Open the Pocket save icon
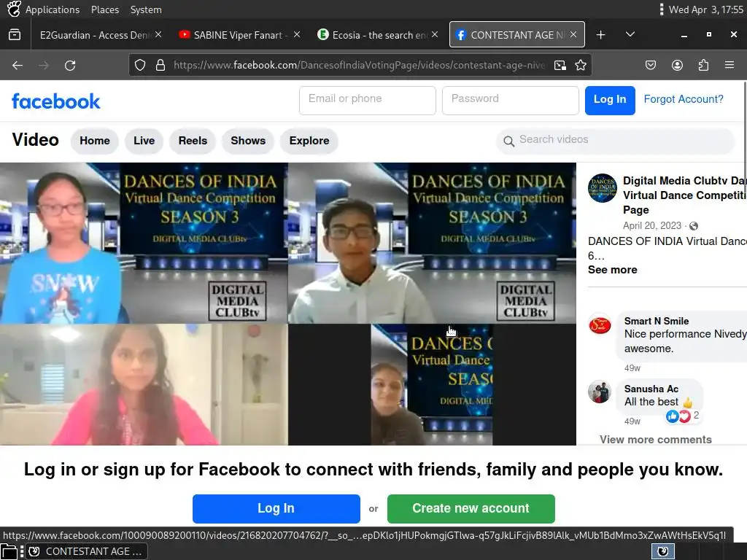Screen dimensions: 747x560 651,65
